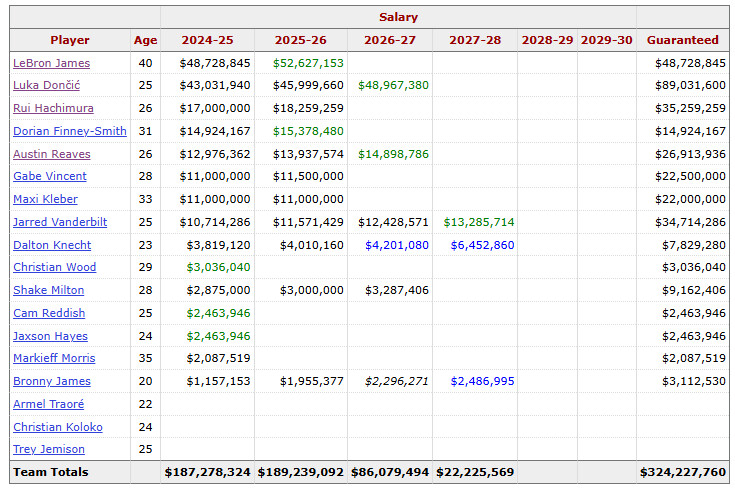Viewport: 735px width, 490px height.
Task: Open Rui Hachimura player link
Action: 53,108
